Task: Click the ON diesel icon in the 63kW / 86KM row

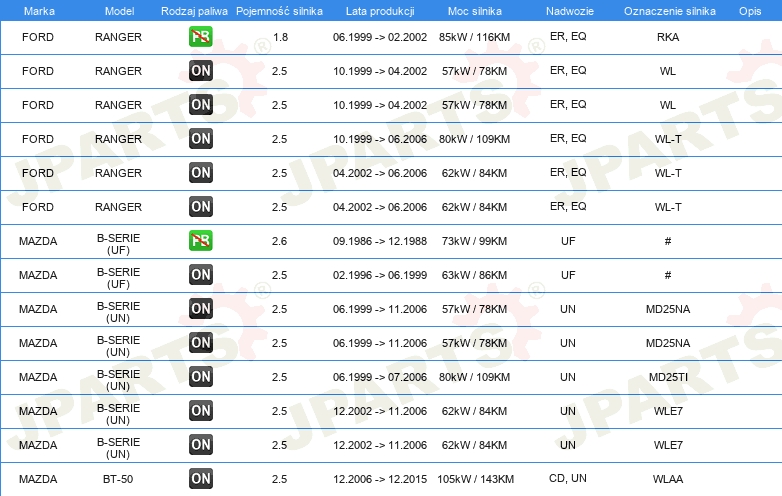Action: coord(200,275)
